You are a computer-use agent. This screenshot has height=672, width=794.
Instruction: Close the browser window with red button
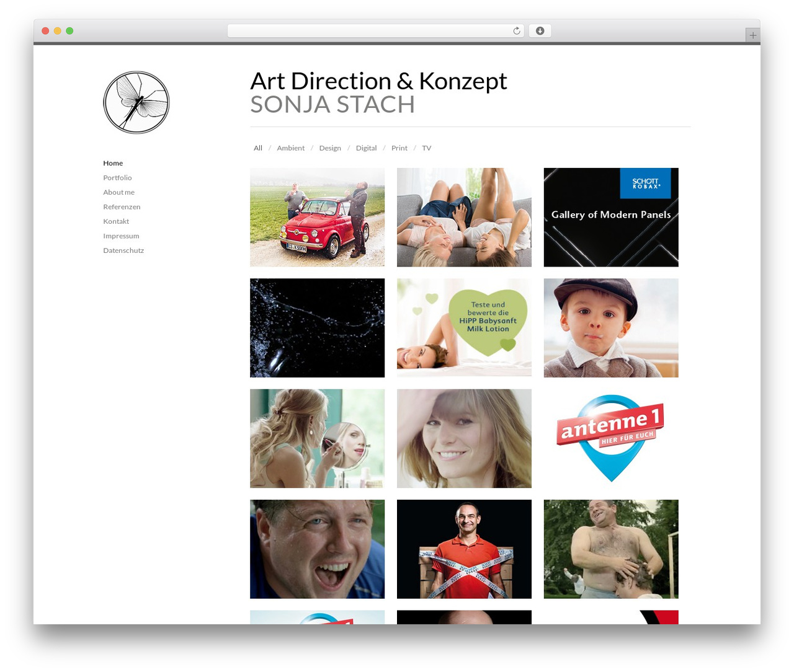(45, 31)
